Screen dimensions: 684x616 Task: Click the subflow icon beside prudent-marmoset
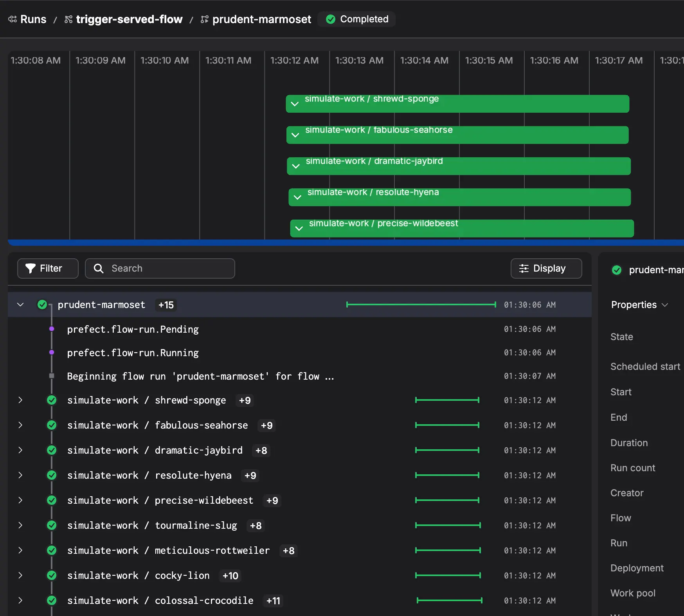pyautogui.click(x=204, y=19)
